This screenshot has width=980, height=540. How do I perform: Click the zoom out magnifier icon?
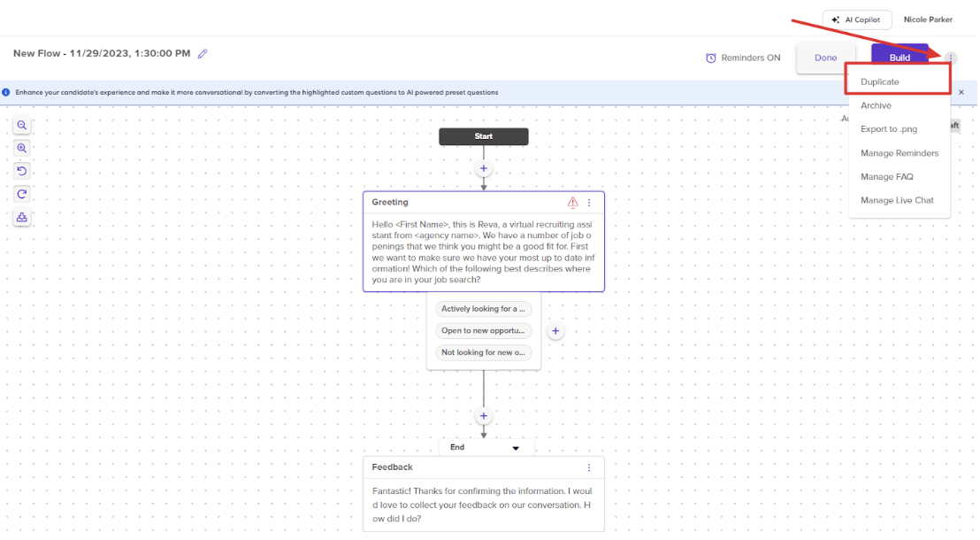click(x=22, y=125)
